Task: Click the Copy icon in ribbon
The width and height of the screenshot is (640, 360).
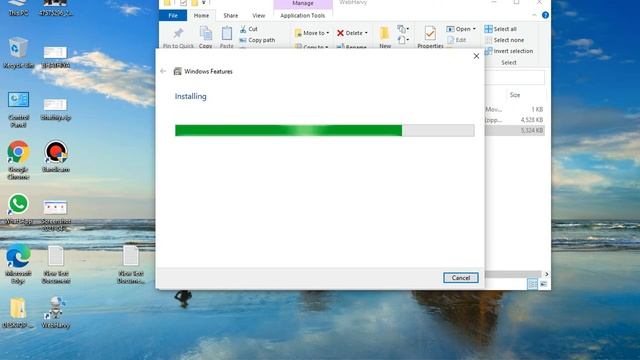Action: click(x=206, y=34)
